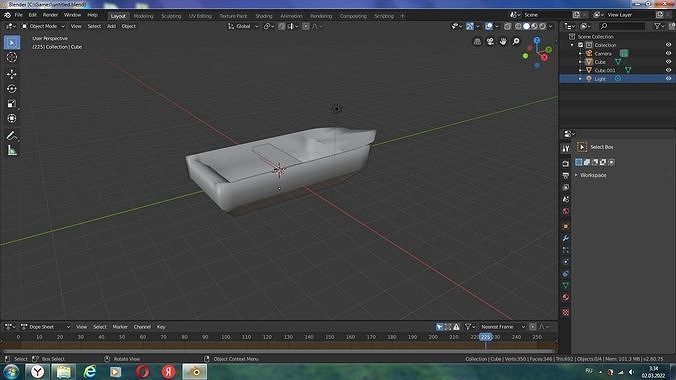Choose Extend selection mode icon

[x=587, y=162]
